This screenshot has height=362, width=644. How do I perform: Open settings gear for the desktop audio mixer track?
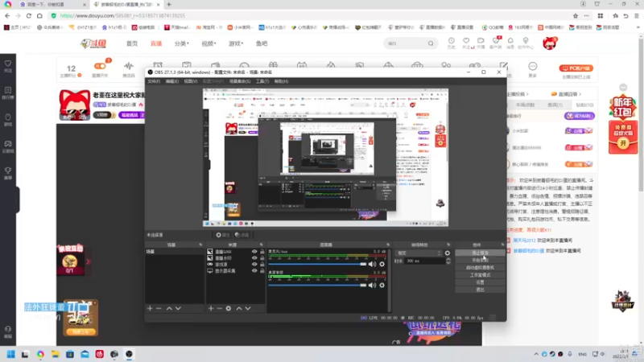[382, 285]
